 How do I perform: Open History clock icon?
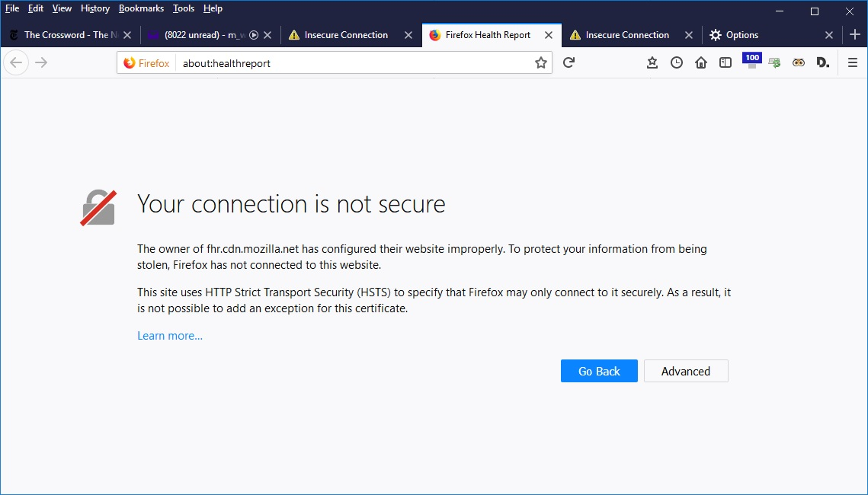click(x=677, y=62)
